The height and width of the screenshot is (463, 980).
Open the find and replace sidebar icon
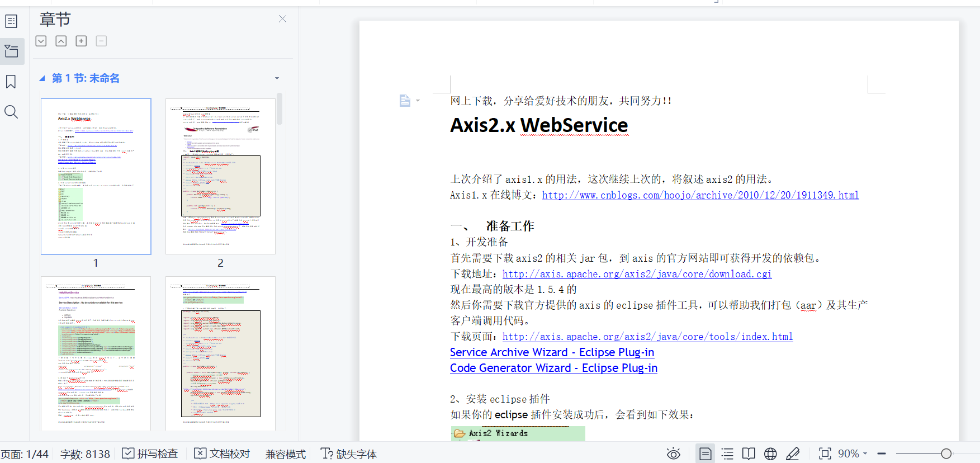11,112
